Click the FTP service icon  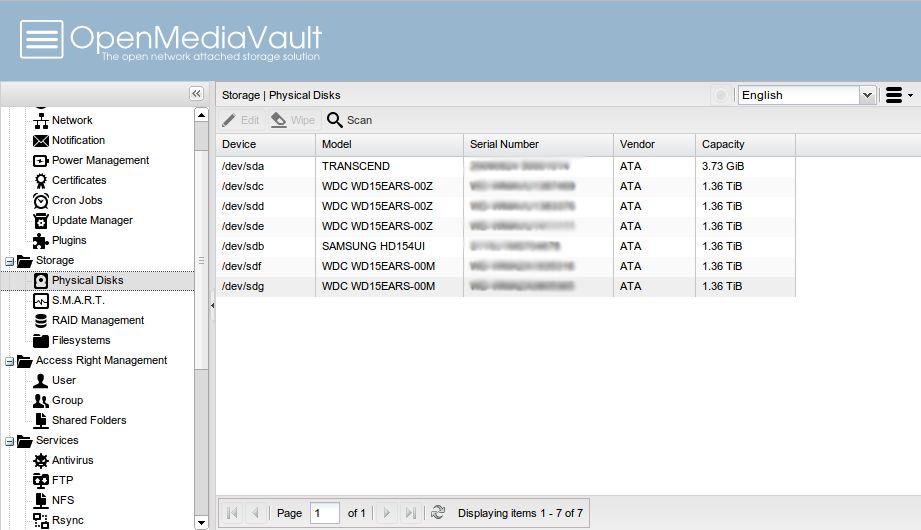41,480
